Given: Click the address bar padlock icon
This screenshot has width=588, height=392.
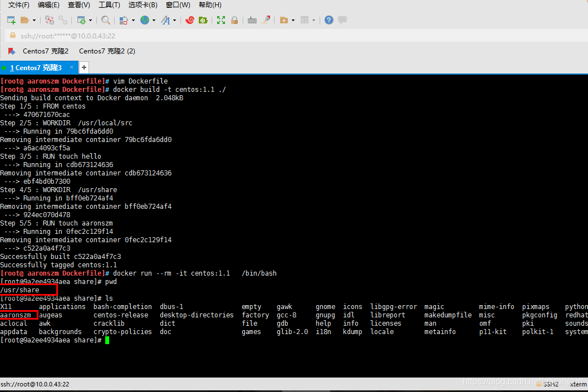Looking at the screenshot, I should point(13,36).
